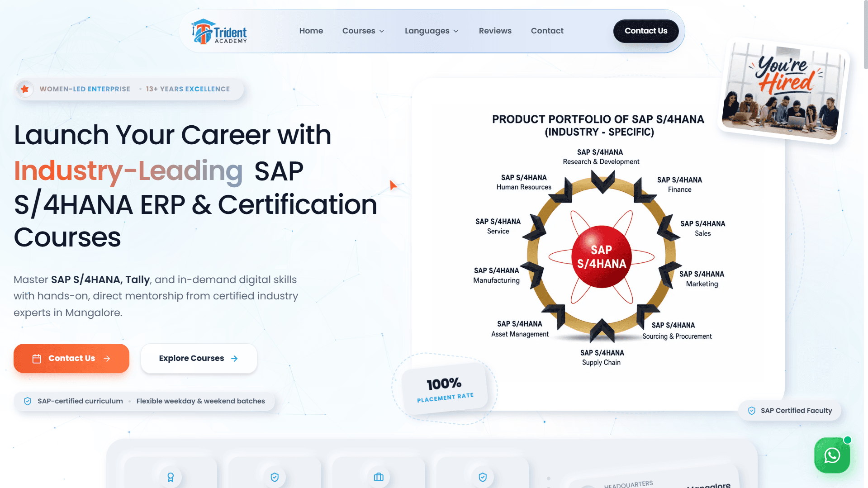868x488 pixels.
Task: Click 'Flexible weekday & weekend batches' text
Action: 201,401
